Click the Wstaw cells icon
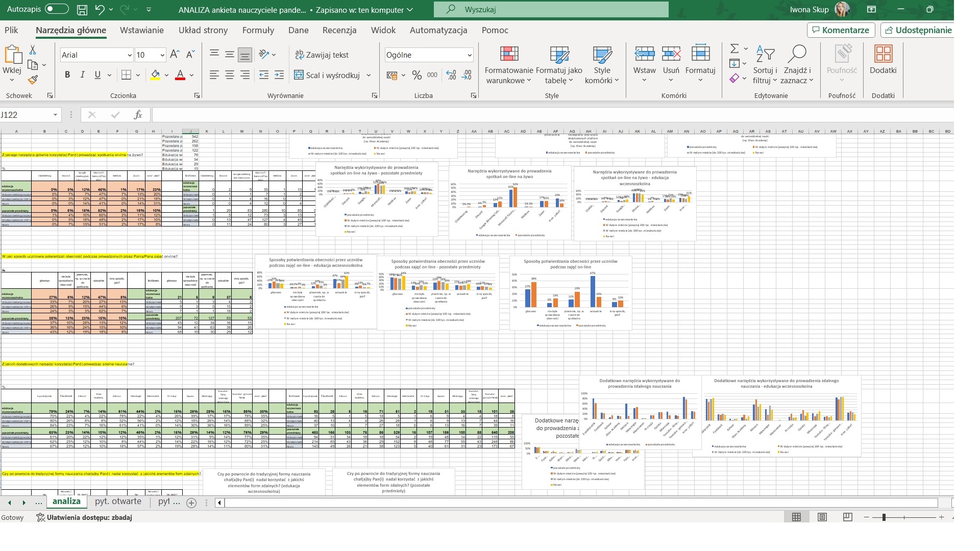The width and height of the screenshot is (980, 551). (x=644, y=54)
